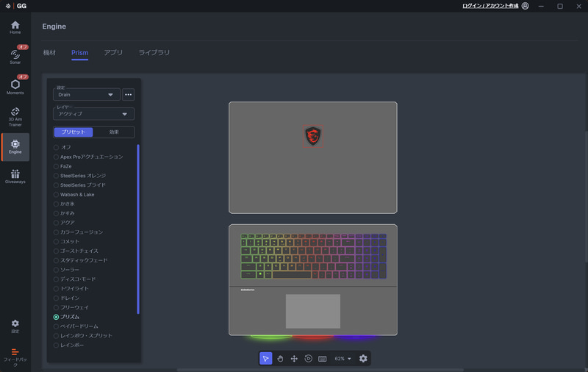The image size is (588, 372).
Task: Select the ドレイン preset
Action: pos(66,298)
